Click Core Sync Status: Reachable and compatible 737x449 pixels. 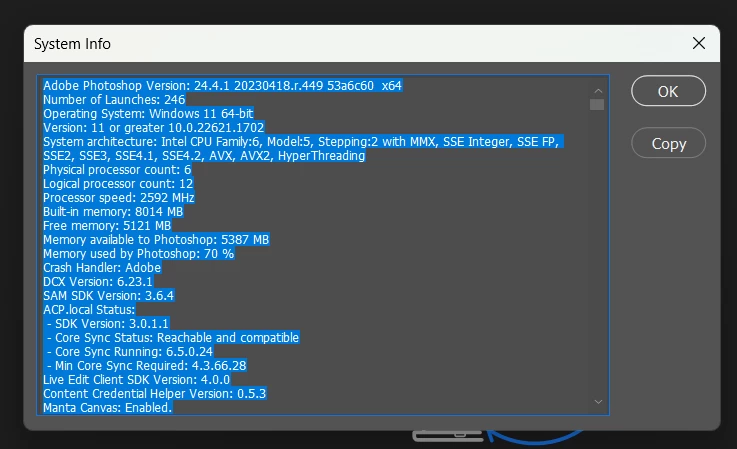point(171,338)
